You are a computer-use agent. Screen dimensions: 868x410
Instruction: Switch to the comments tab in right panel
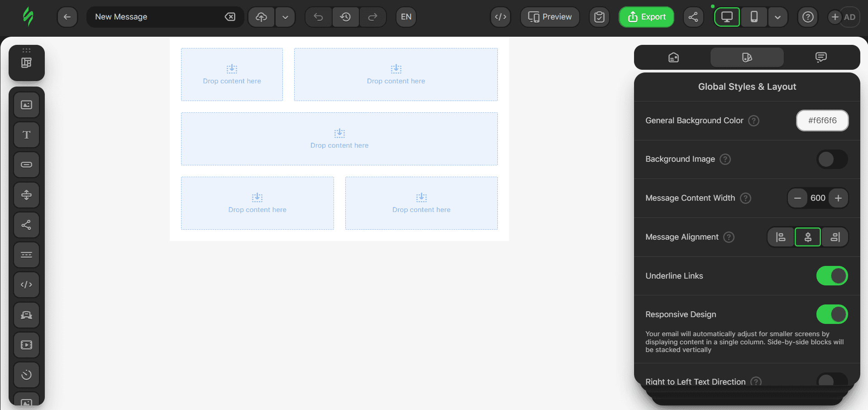pyautogui.click(x=821, y=58)
